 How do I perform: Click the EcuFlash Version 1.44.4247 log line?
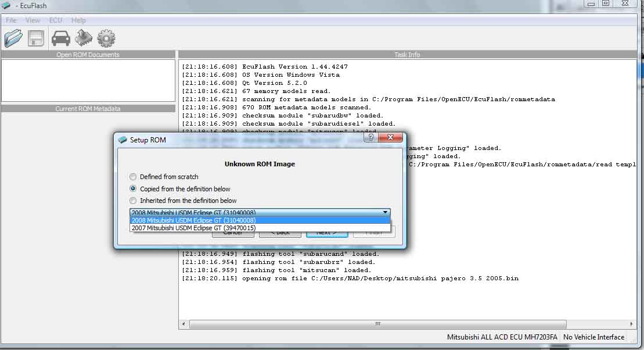(264, 67)
